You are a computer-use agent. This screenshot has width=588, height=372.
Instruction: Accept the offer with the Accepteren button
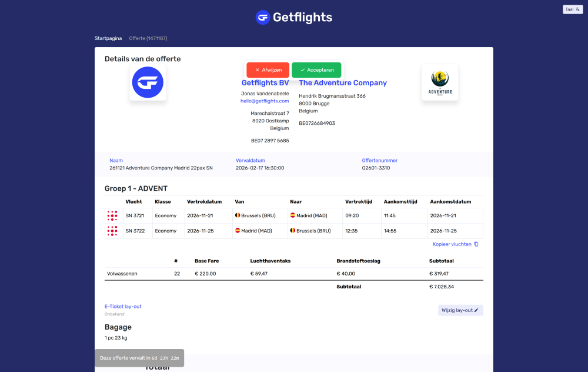coord(316,69)
